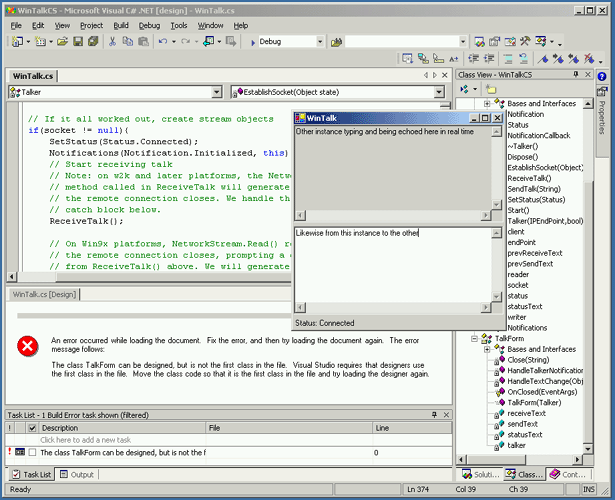Open the Debug menu
Screen dimensions: 615x500
coord(149,25)
